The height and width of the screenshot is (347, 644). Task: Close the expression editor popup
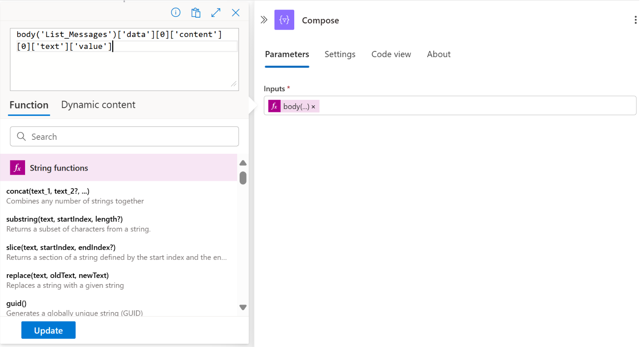[235, 13]
